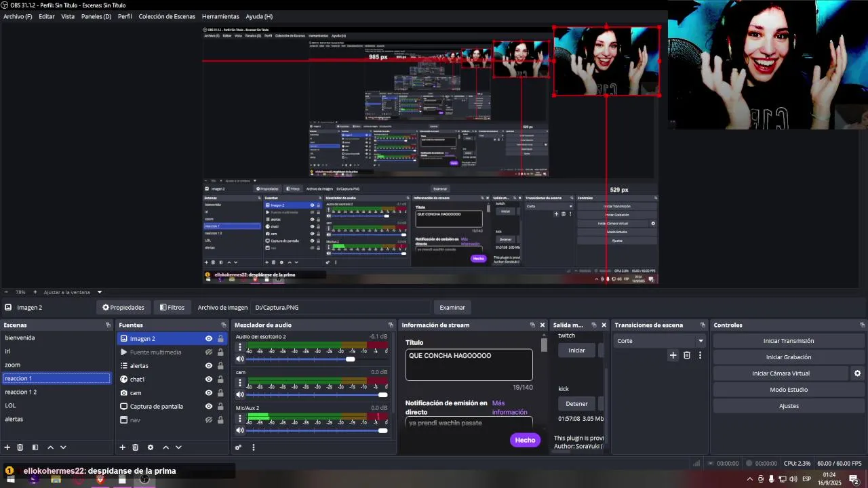
Task: Open the Editar menu
Action: (47, 16)
